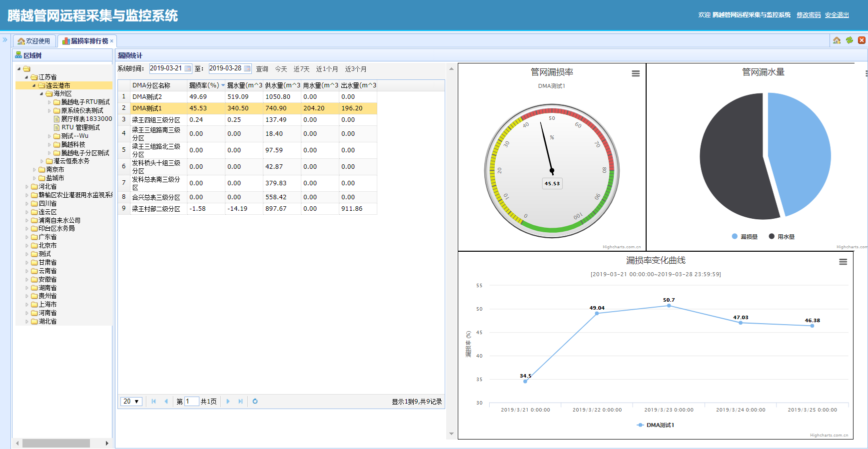Go to last page in pagination
This screenshot has height=449, width=868.
(x=240, y=401)
